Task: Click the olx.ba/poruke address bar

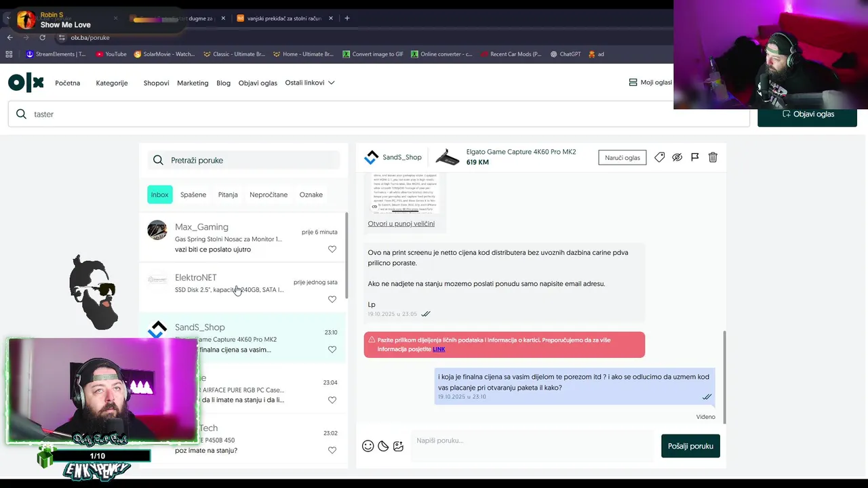Action: point(90,37)
